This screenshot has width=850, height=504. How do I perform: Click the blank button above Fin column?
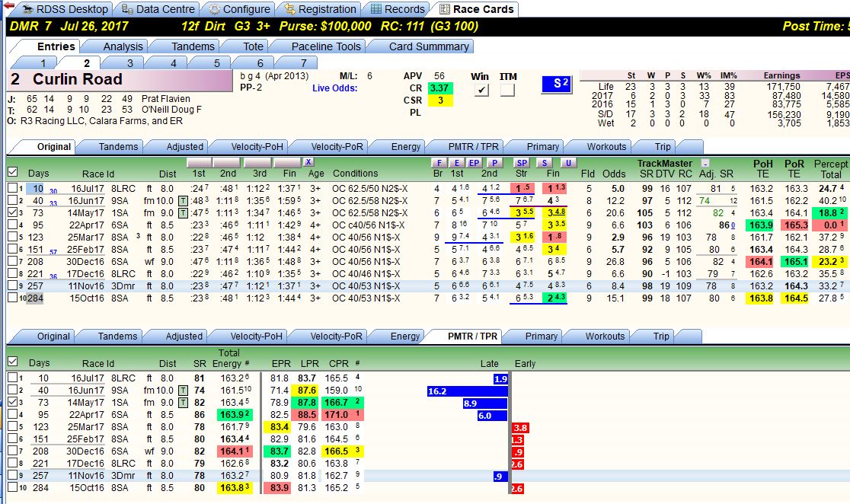pos(287,163)
